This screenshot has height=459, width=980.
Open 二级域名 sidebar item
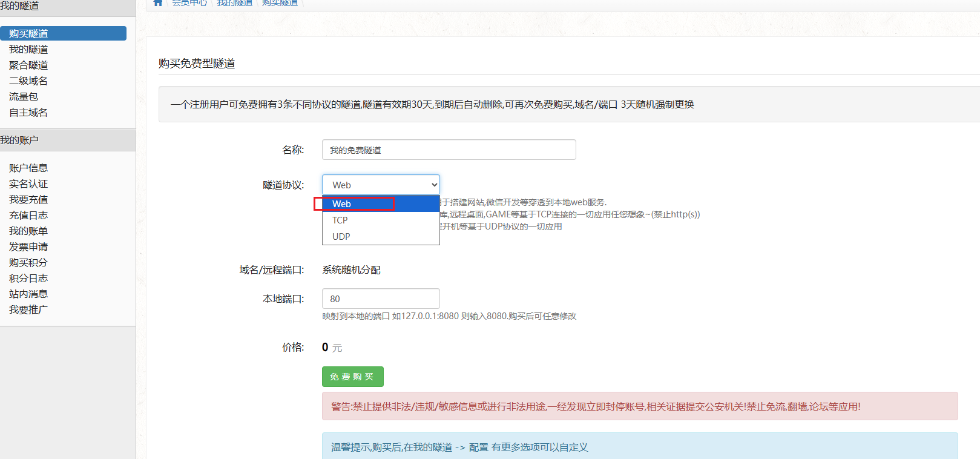(x=28, y=81)
